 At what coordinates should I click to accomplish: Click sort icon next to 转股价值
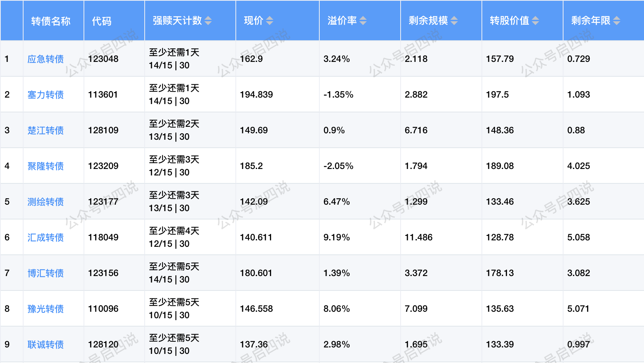(535, 21)
